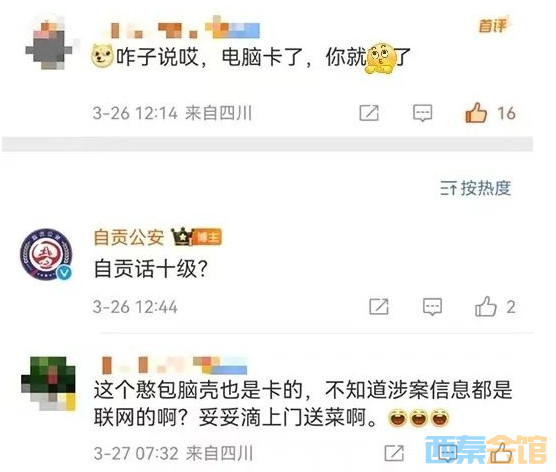Open the 自贡公安 profile avatar
The width and height of the screenshot is (556, 472).
pos(46,254)
